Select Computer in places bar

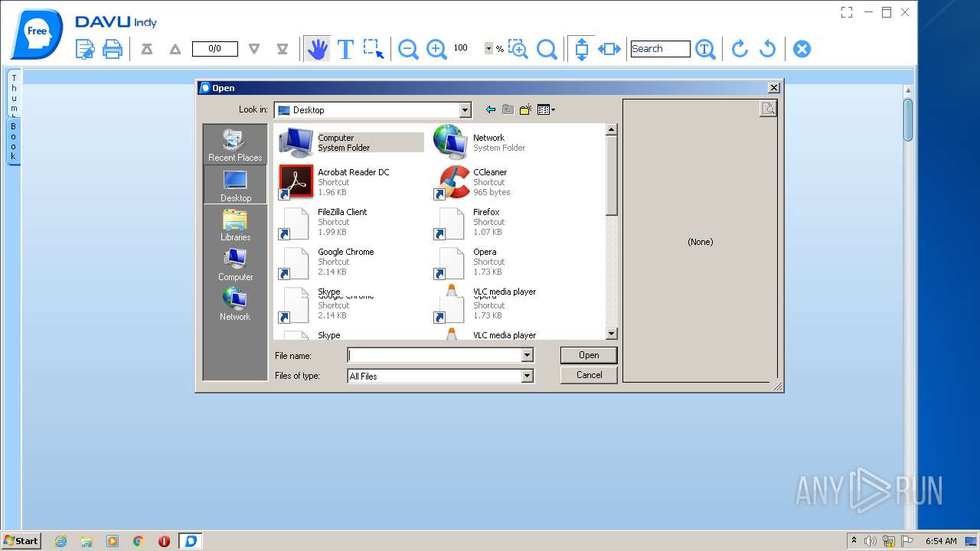235,265
